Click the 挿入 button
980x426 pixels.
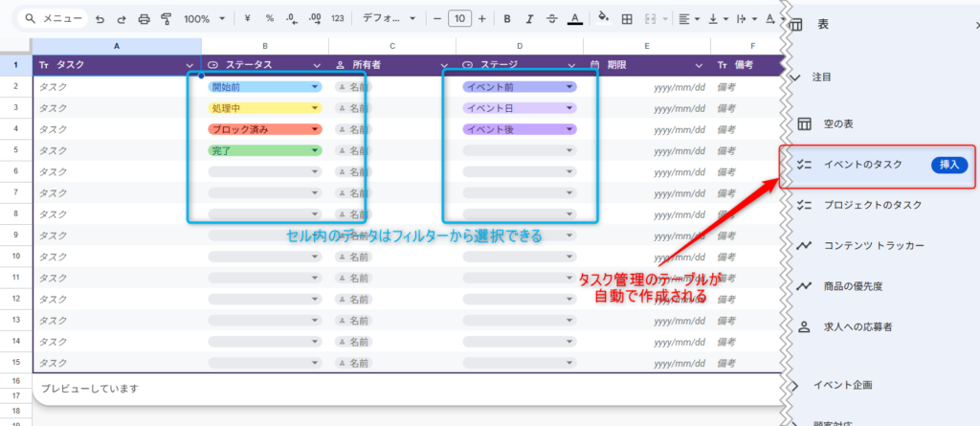[948, 165]
